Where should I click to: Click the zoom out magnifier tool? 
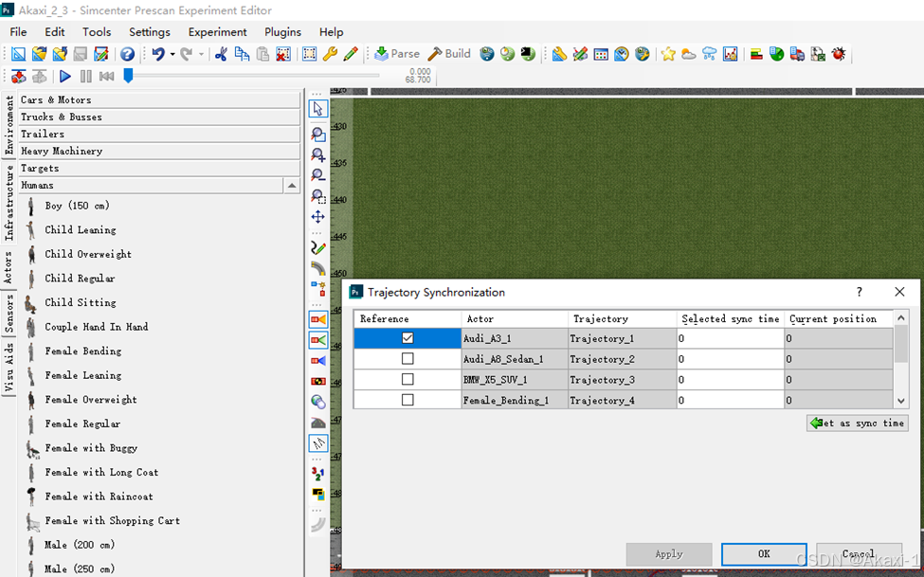click(x=318, y=175)
